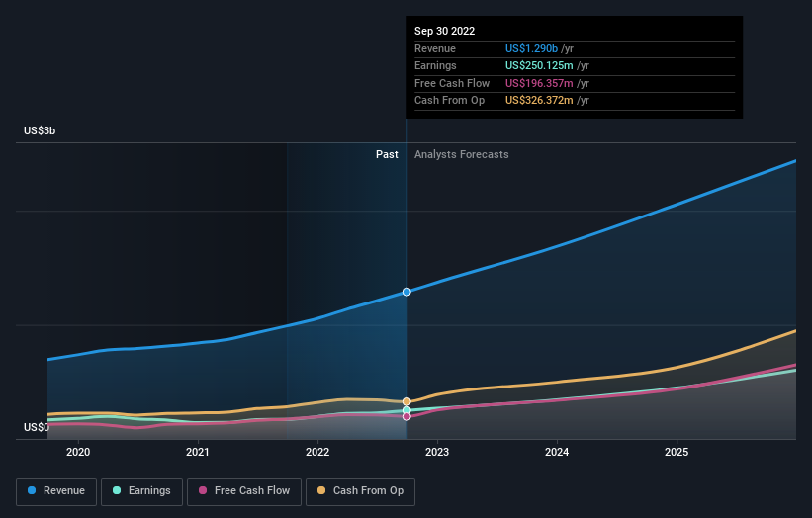Screen dimensions: 812x518
Task: Select the Revenue data point marker on chart
Action: [x=406, y=292]
